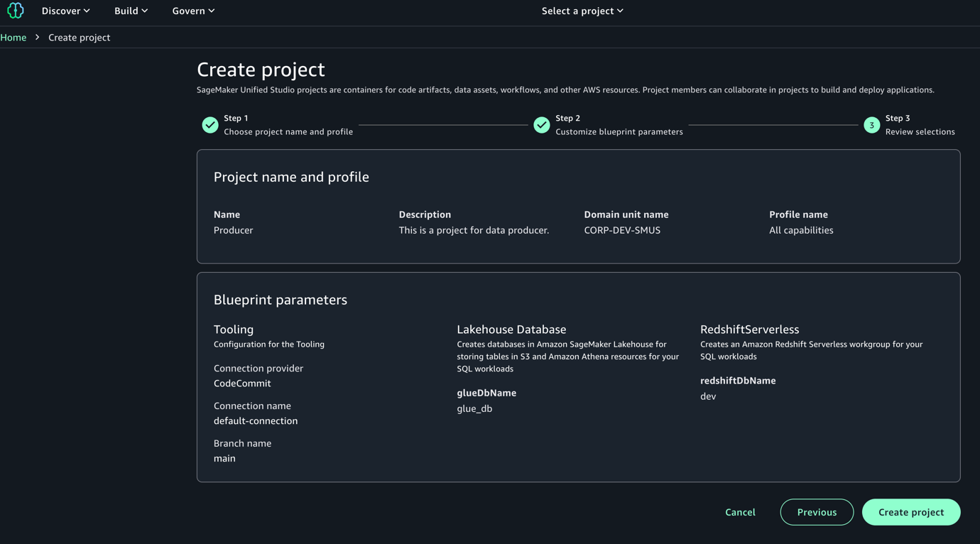Viewport: 980px width, 544px height.
Task: Click the Step 1 completed checkmark
Action: point(209,124)
